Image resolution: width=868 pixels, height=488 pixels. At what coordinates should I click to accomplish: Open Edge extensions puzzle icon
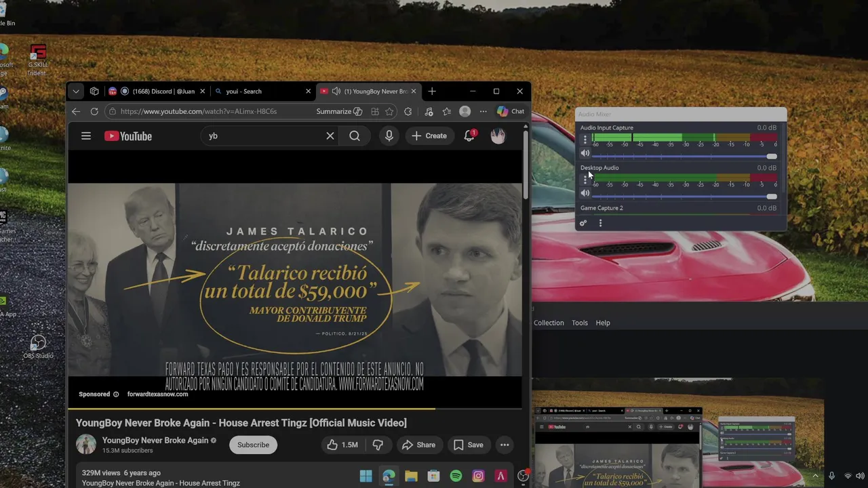coord(408,111)
